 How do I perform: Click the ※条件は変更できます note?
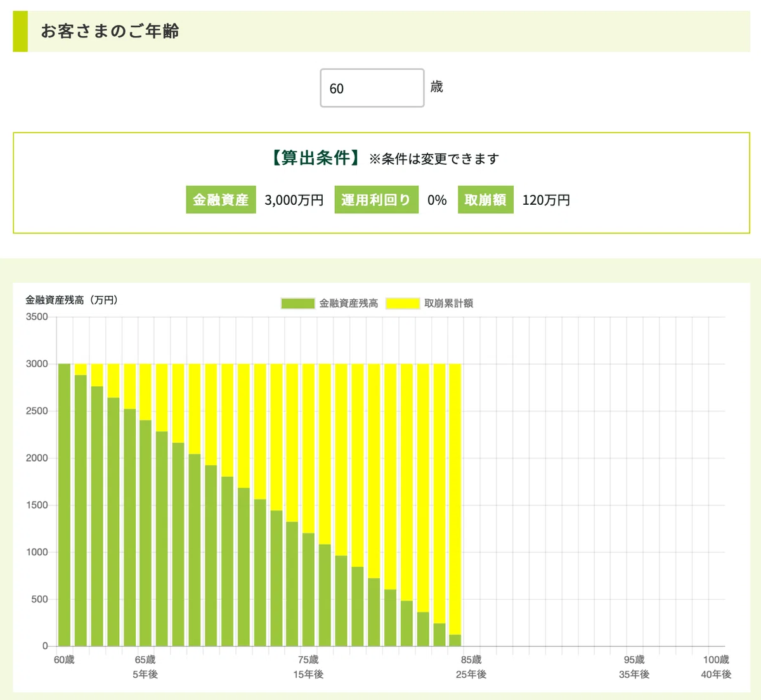click(434, 159)
